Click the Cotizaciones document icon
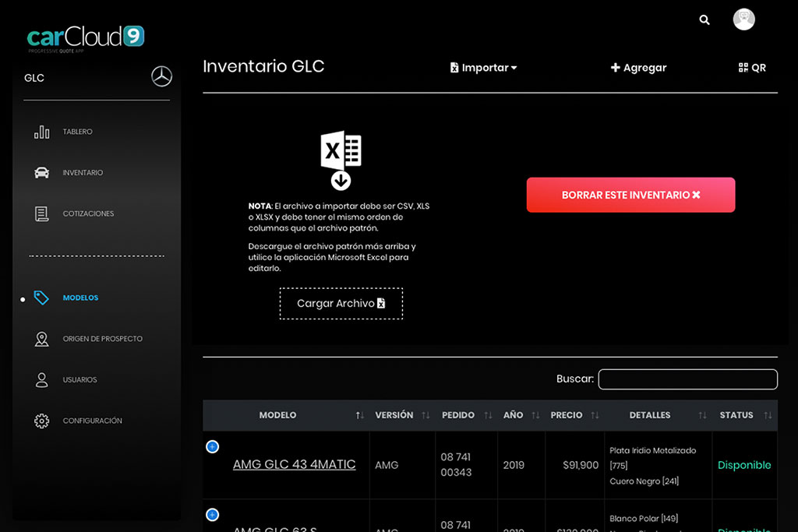 42,213
